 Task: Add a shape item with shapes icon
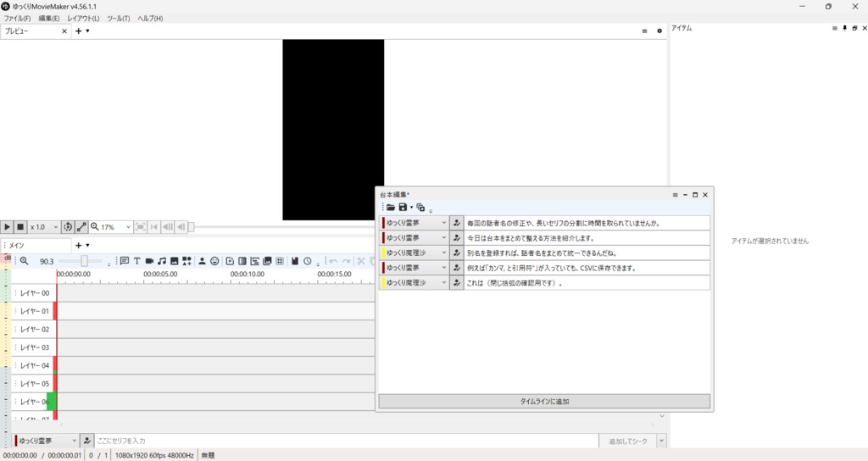[x=187, y=261]
